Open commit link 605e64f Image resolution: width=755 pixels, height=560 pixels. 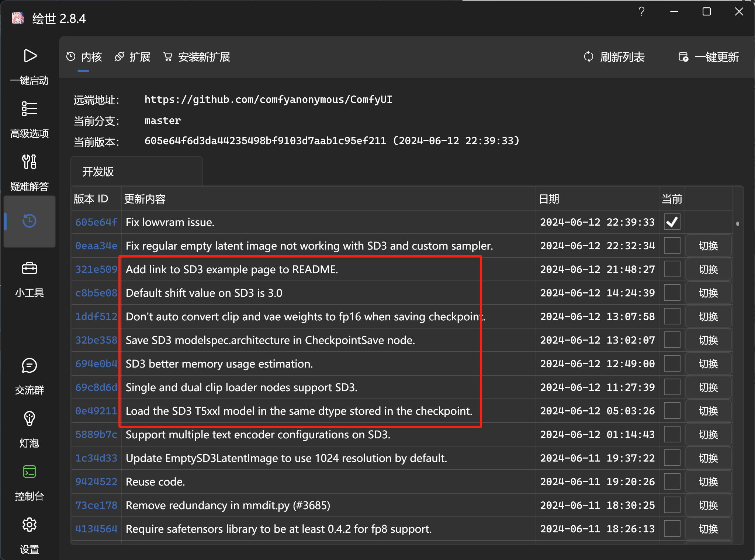pyautogui.click(x=96, y=222)
